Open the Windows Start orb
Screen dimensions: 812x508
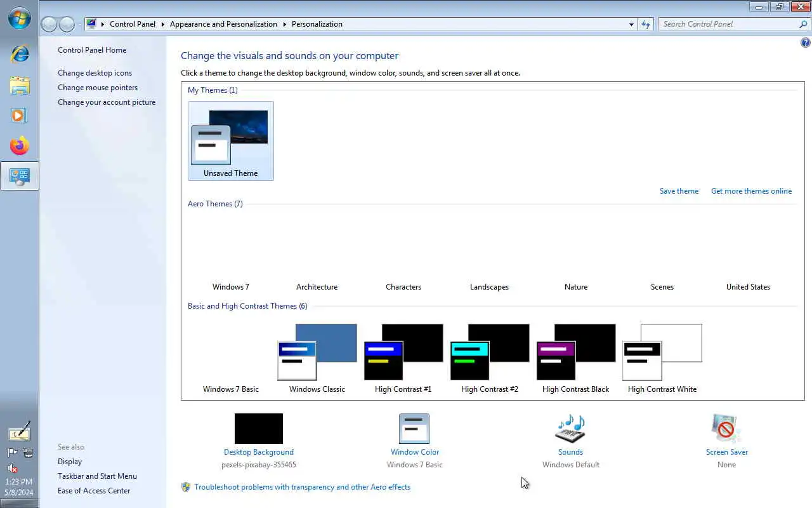tap(20, 18)
